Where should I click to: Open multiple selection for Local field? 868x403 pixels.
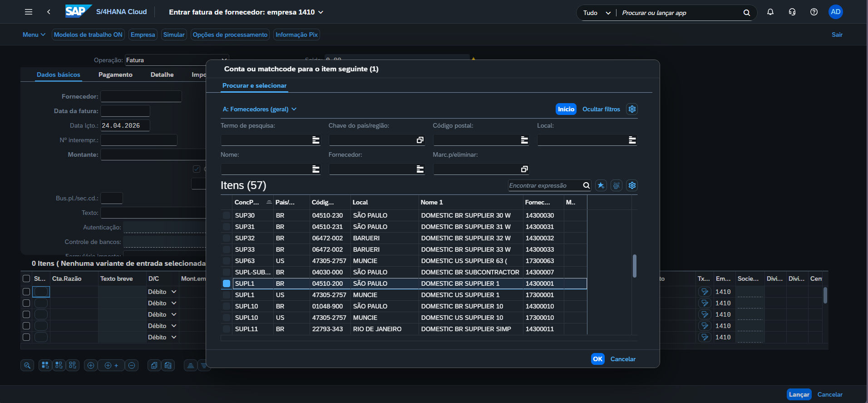pyautogui.click(x=632, y=140)
